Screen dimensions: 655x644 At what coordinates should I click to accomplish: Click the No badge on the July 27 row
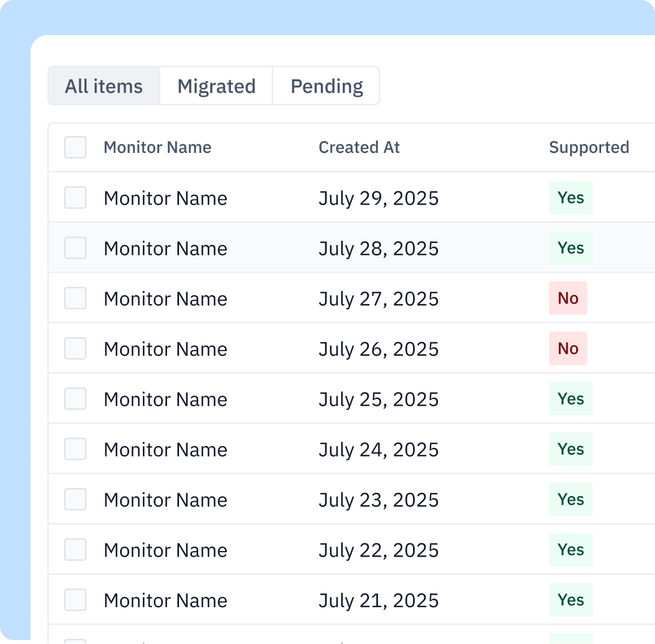click(568, 298)
